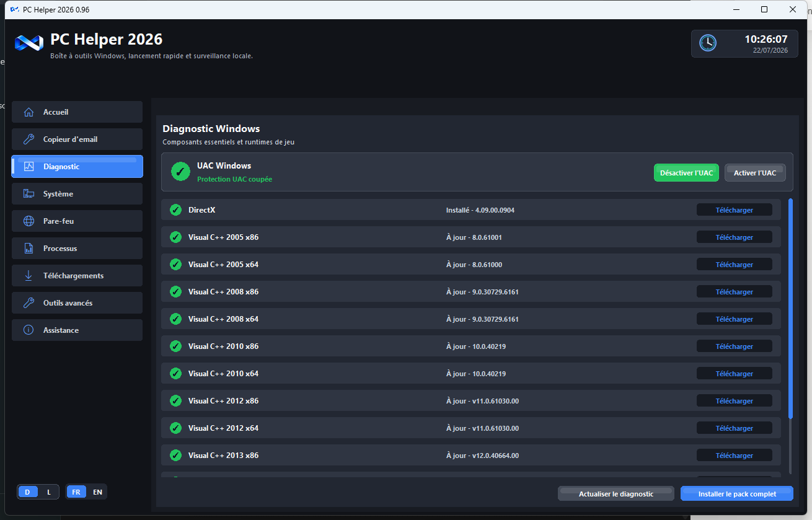Click the Diagnostic Windows heading
Image resolution: width=812 pixels, height=520 pixels.
point(211,129)
